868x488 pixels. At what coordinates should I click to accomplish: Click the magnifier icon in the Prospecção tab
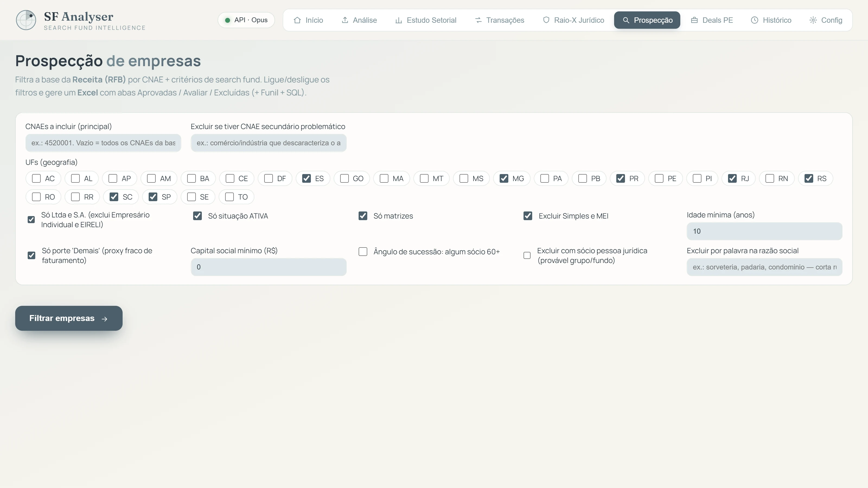[x=626, y=20]
